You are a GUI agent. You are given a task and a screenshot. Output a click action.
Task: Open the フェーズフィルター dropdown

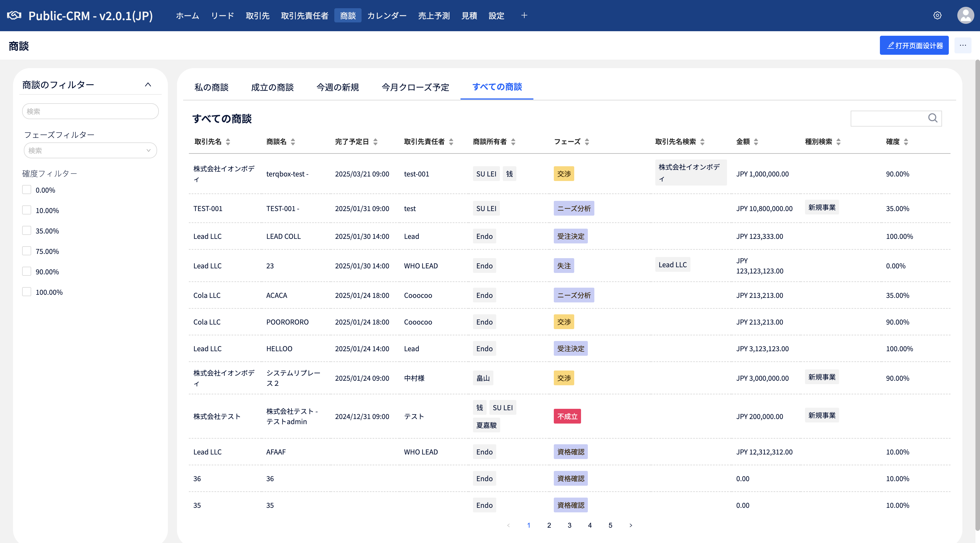pyautogui.click(x=90, y=150)
